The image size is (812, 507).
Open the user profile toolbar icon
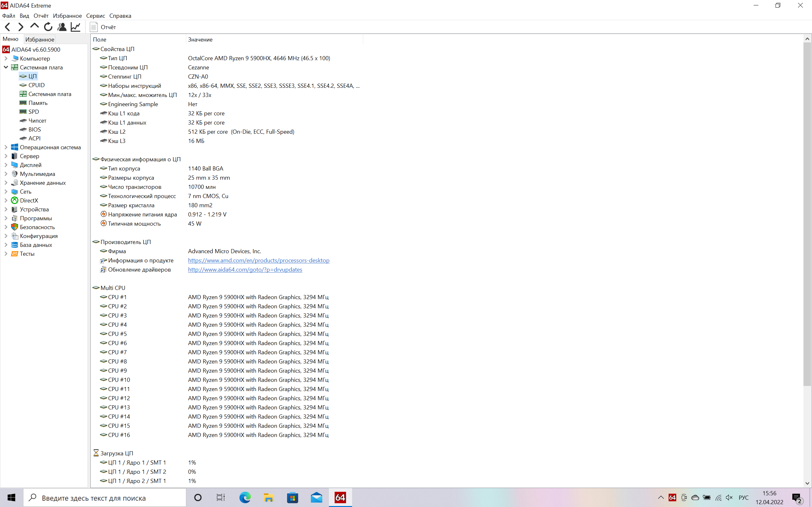click(x=62, y=27)
